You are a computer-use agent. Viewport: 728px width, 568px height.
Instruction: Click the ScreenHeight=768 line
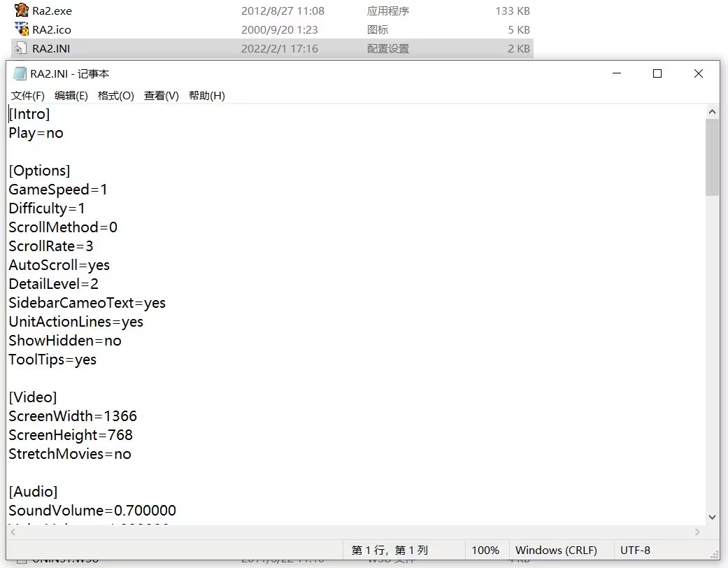click(x=71, y=434)
